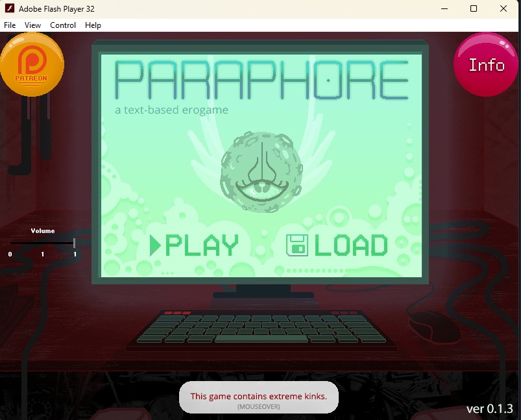Click the 'a text-based erogame' subtitle
Image resolution: width=521 pixels, height=420 pixels.
click(171, 110)
